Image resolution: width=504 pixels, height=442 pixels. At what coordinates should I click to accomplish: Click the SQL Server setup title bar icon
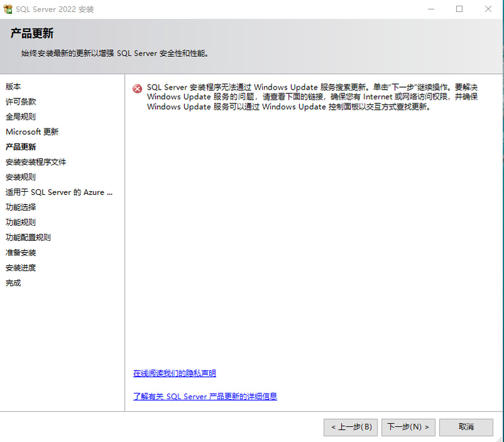coord(8,9)
